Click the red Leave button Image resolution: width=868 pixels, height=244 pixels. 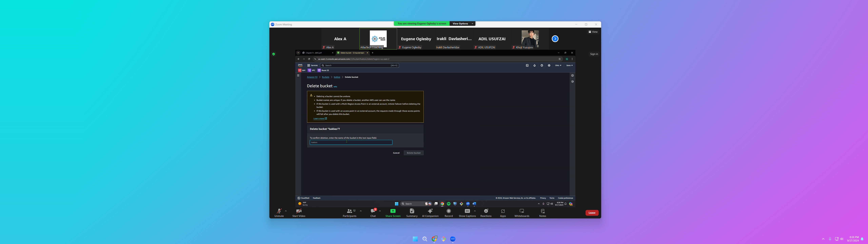tap(592, 213)
